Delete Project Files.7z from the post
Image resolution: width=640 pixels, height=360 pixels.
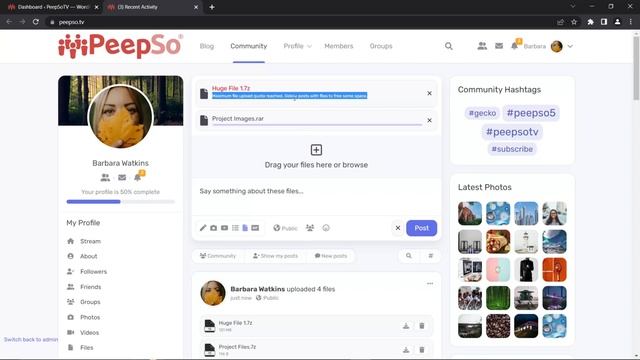[x=422, y=350]
